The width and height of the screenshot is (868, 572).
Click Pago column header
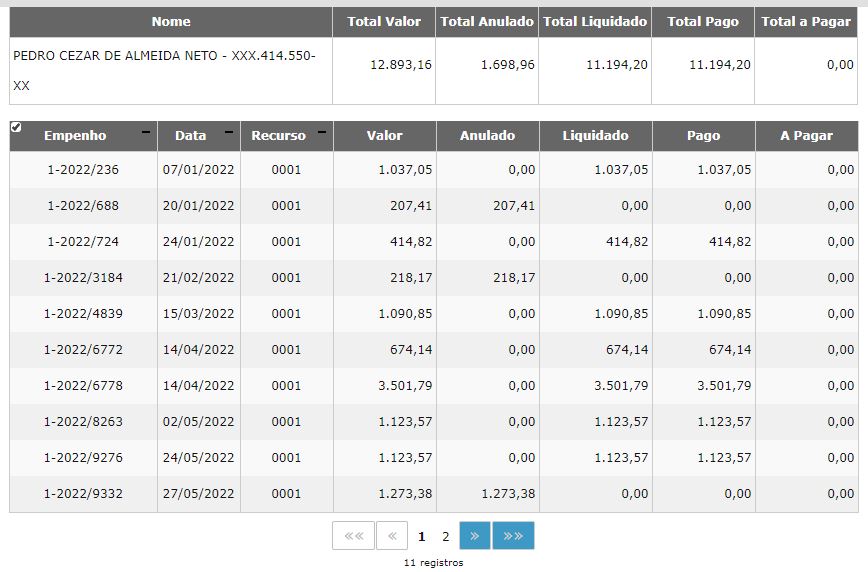[x=704, y=136]
